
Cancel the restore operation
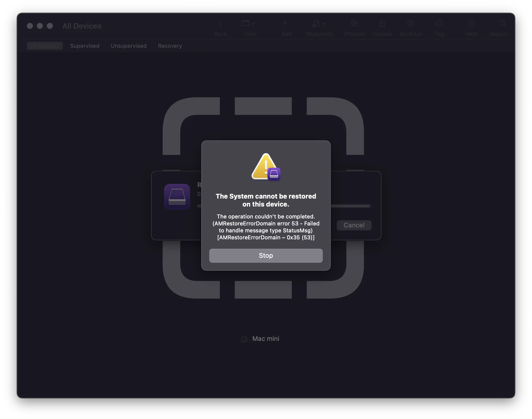pyautogui.click(x=354, y=225)
